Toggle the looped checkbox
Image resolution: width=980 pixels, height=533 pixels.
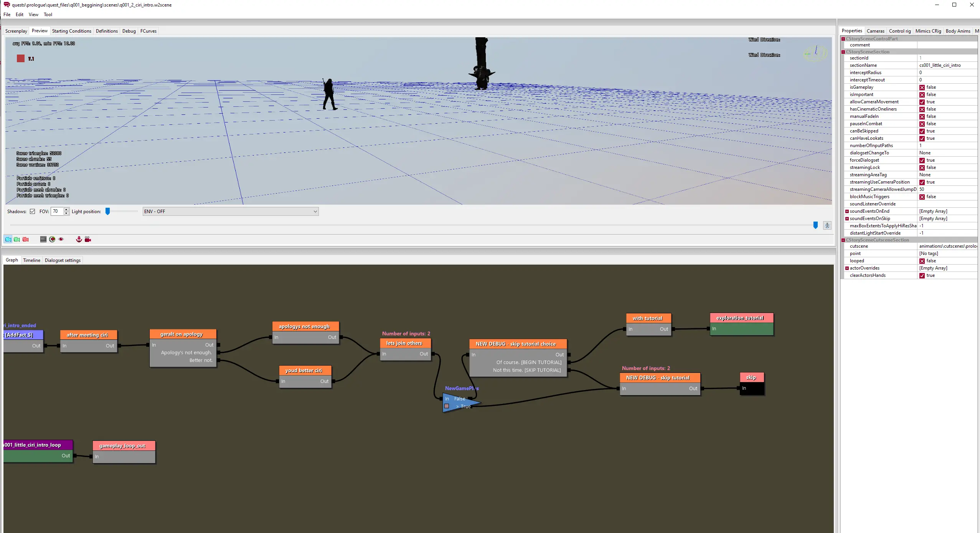[x=922, y=261]
